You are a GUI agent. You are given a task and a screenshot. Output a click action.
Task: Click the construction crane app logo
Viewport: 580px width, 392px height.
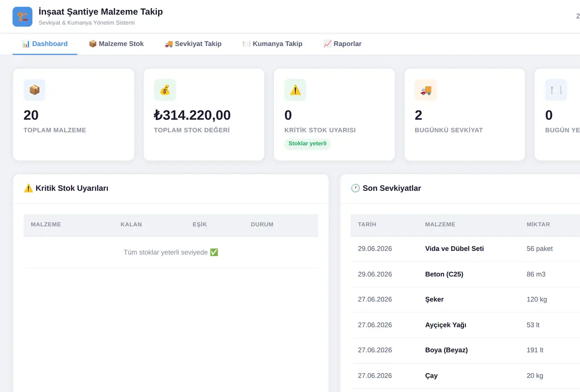[x=22, y=16]
